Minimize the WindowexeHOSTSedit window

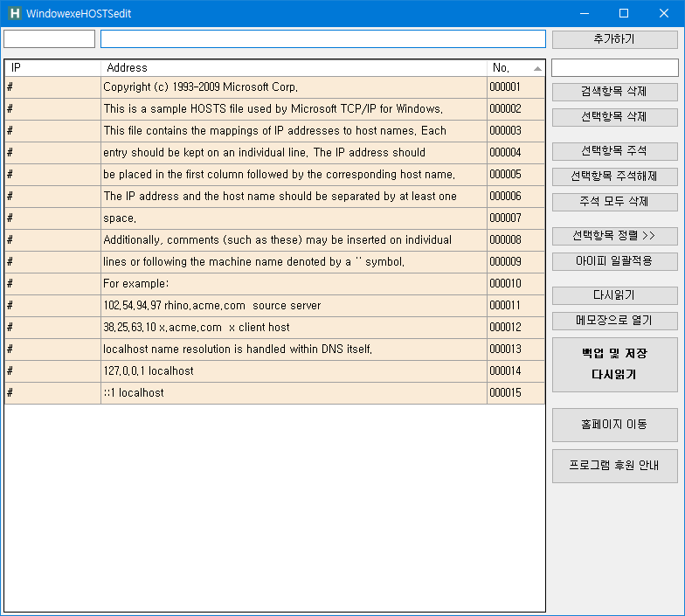pyautogui.click(x=585, y=13)
